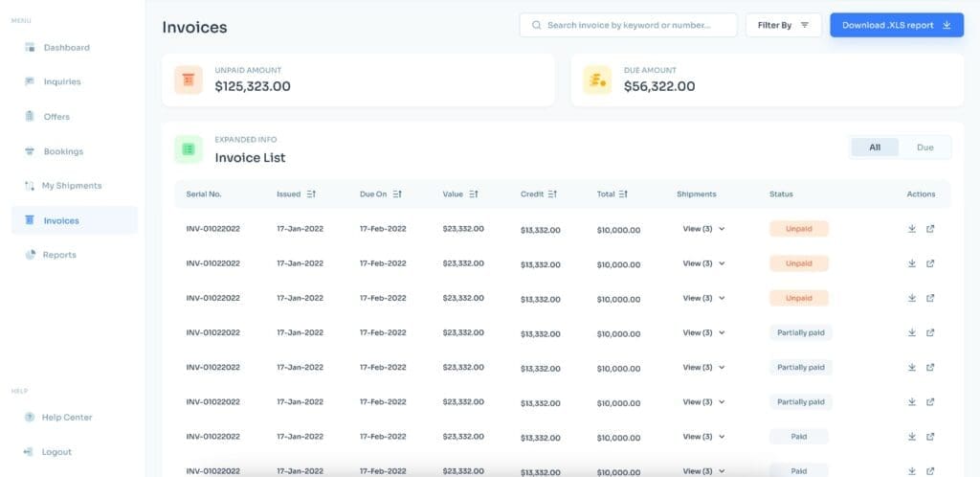Open first invoice via the external link icon
This screenshot has width=980, height=477.
coord(930,229)
